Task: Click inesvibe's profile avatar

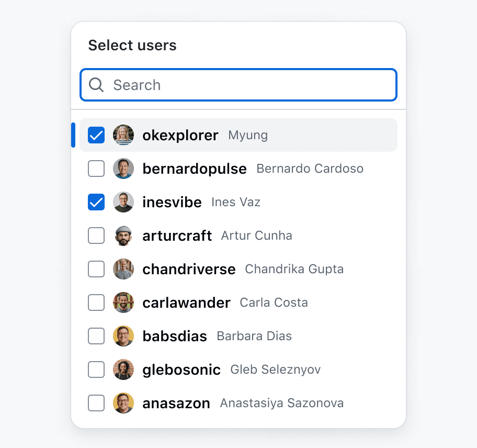Action: pos(123,202)
